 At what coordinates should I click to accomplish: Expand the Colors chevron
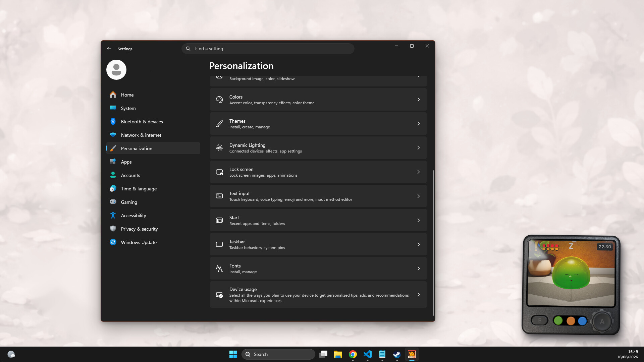(x=419, y=100)
